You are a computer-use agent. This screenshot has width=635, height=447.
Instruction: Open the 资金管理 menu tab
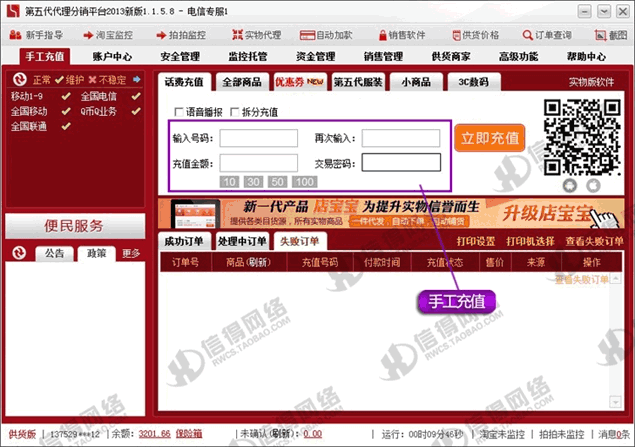click(x=314, y=57)
